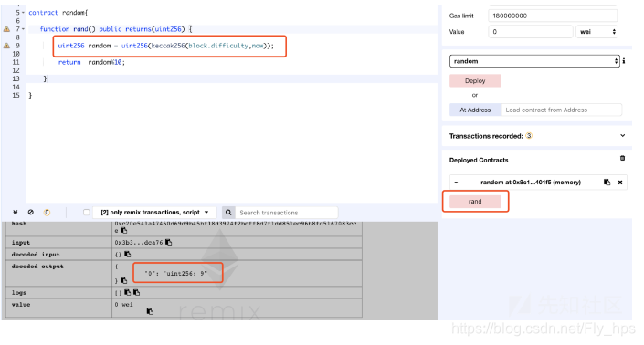Click the pending transactions counter badge
This screenshot has height=345, width=644.
tap(47, 212)
